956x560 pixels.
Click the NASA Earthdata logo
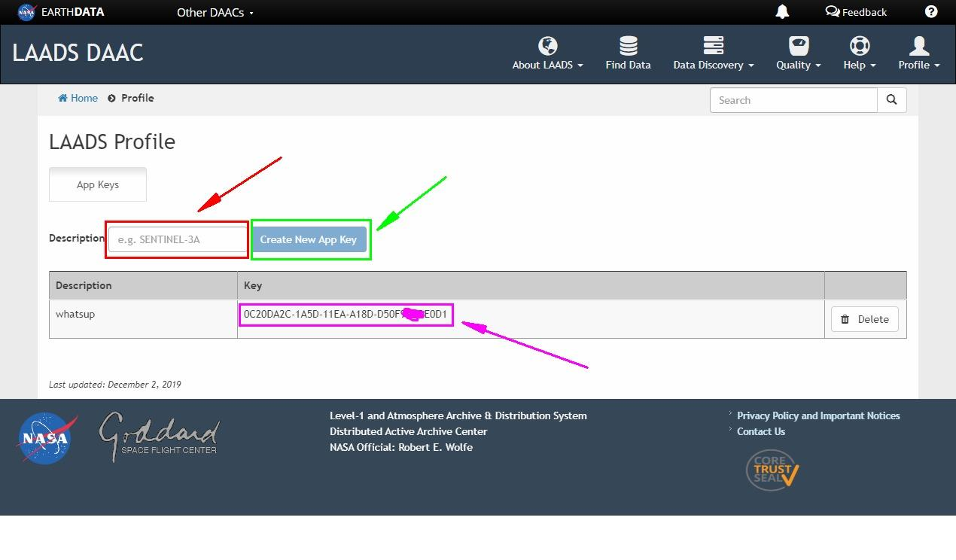coord(60,12)
